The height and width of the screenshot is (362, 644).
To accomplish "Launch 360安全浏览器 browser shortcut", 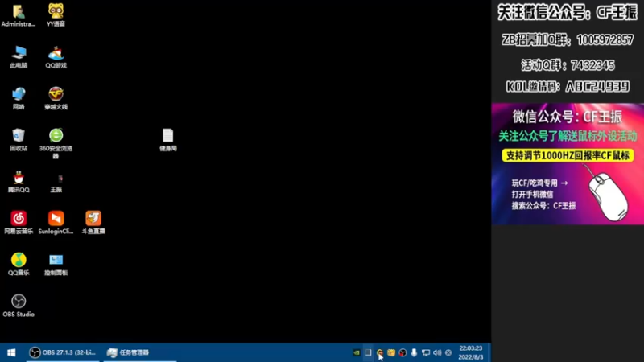I will point(56,144).
